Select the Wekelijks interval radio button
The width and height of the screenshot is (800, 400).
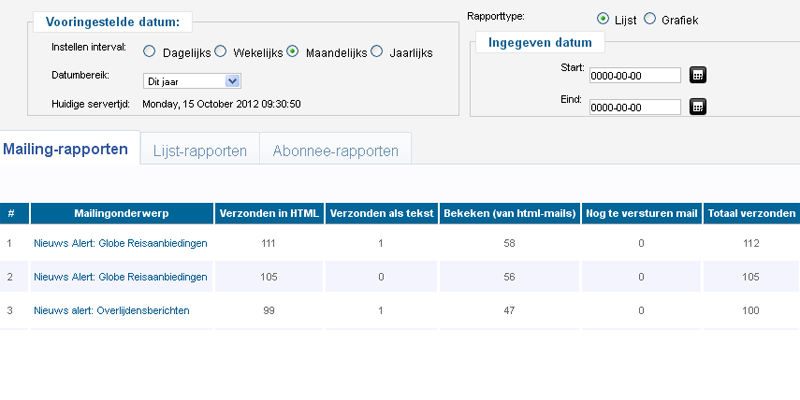220,51
